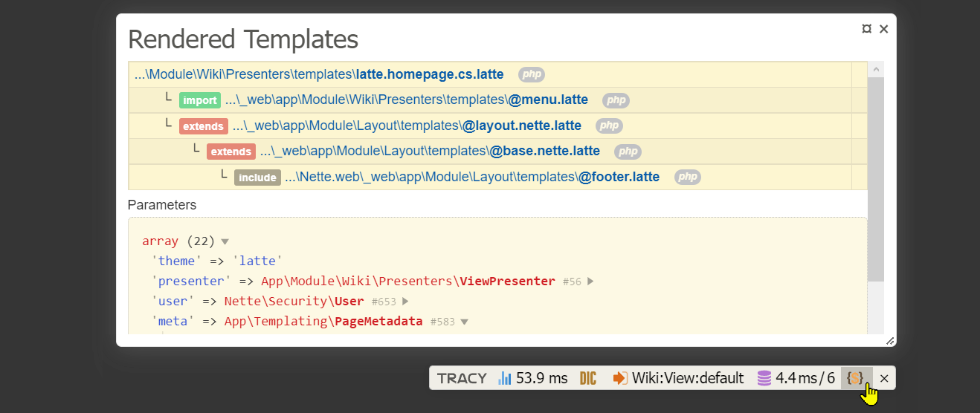Click the scroll-up arrow of panel scrollbar

pos(876,69)
